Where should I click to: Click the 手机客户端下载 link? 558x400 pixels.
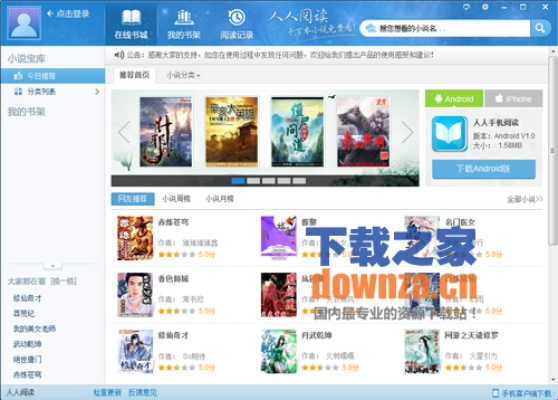526,393
